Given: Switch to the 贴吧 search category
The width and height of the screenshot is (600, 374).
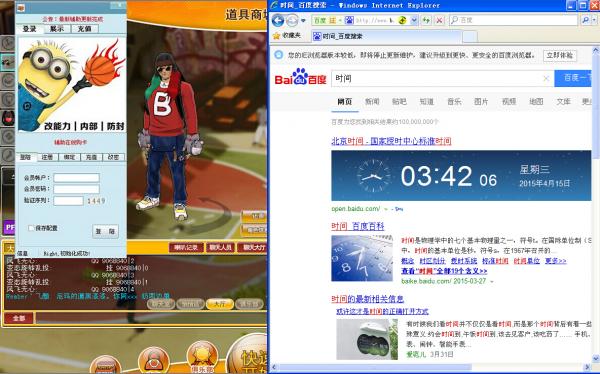Looking at the screenshot, I should [x=399, y=101].
